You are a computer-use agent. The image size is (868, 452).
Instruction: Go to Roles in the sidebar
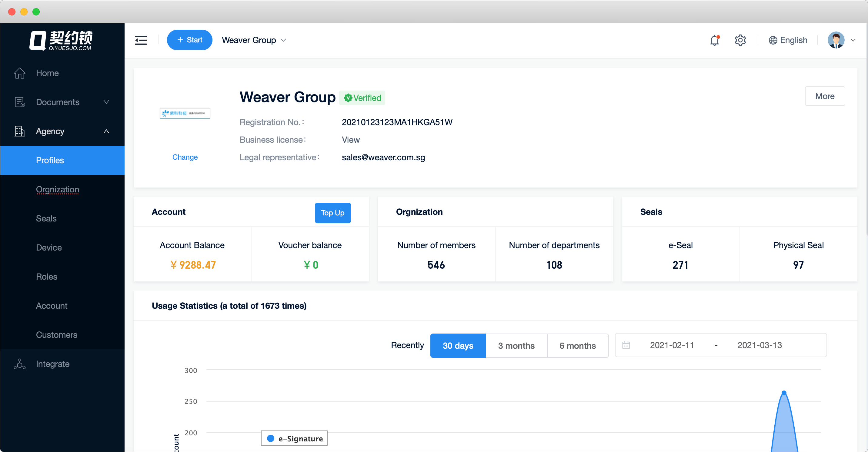point(46,277)
